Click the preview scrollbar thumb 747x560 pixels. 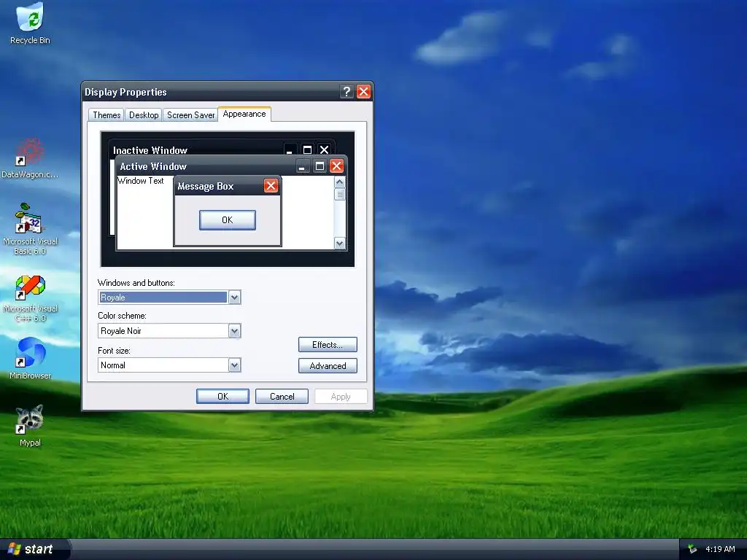[x=340, y=194]
